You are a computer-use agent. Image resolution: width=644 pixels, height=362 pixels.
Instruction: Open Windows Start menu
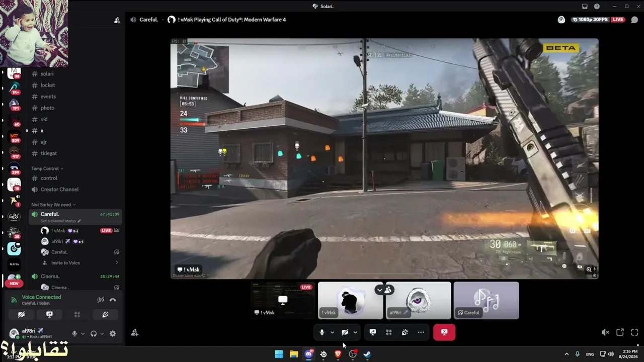click(279, 354)
